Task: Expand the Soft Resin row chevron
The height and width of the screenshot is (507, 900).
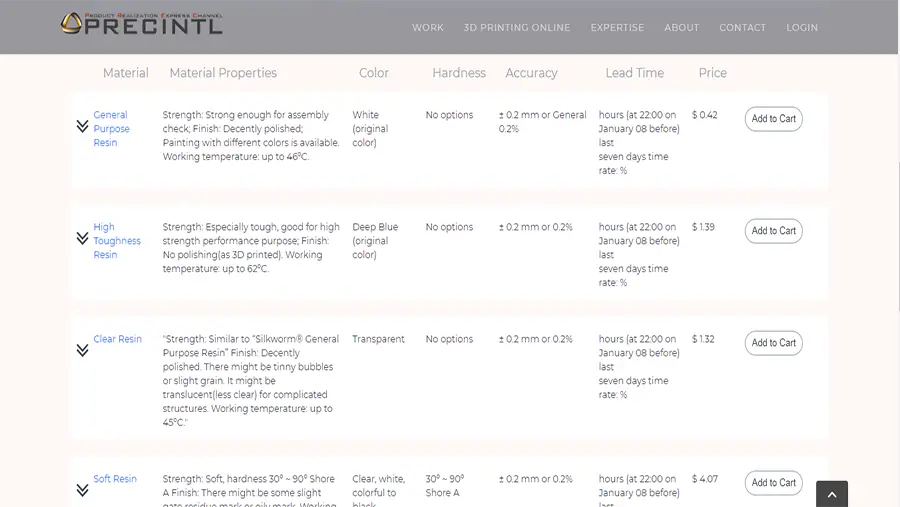Action: click(82, 490)
